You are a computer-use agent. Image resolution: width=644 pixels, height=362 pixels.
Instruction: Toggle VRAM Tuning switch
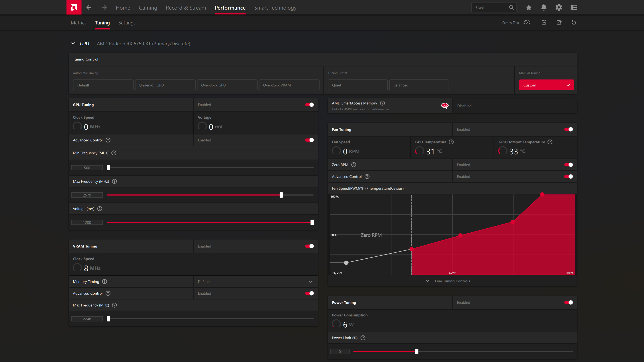tap(309, 246)
